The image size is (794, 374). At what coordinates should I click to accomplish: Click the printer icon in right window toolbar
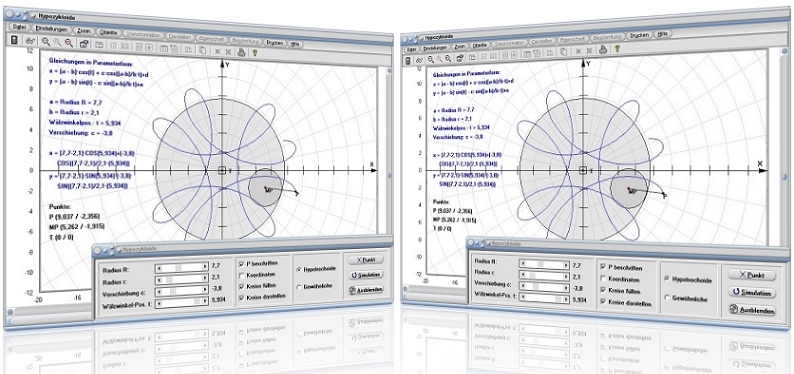(x=603, y=50)
